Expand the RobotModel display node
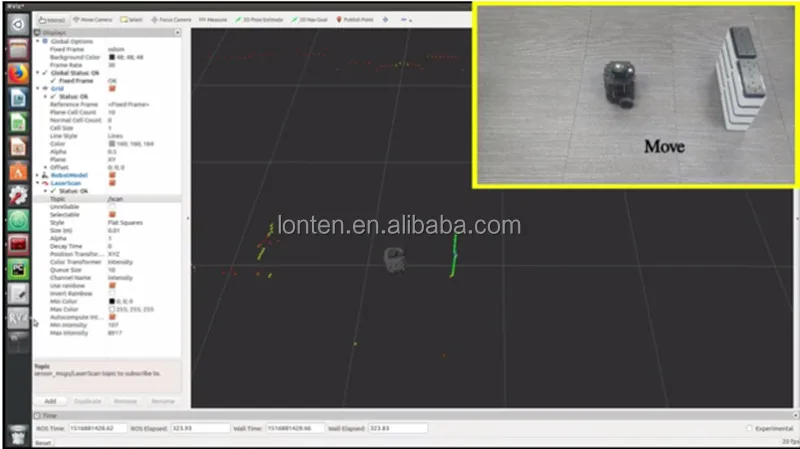 [x=37, y=175]
